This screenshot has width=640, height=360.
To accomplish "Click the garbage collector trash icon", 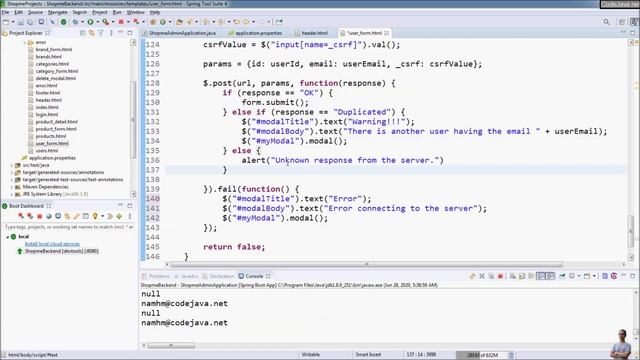I will pos(511,355).
